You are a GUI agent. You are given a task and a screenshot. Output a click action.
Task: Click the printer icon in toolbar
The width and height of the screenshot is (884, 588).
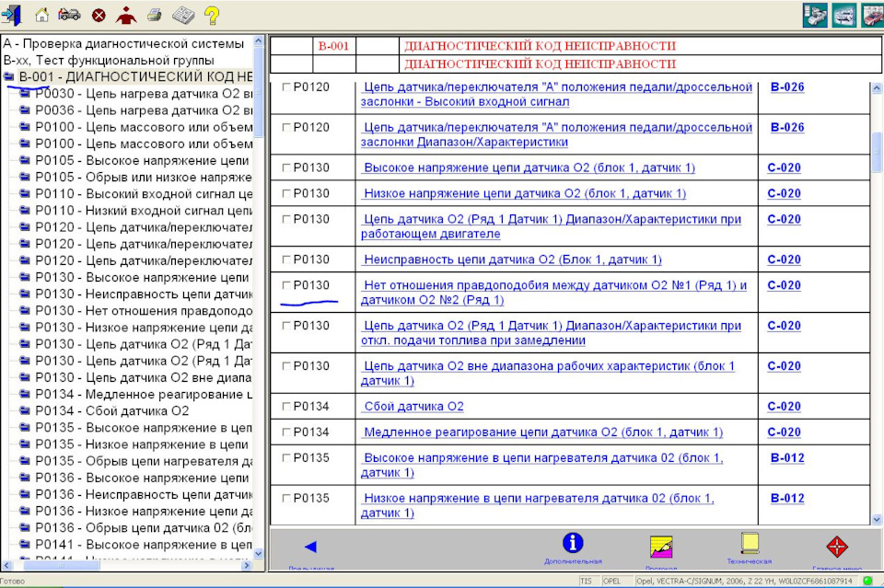155,15
